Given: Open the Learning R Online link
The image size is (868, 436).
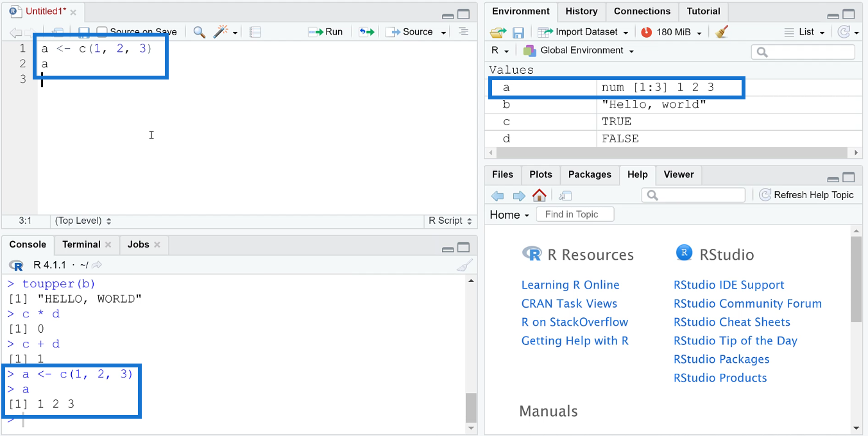Looking at the screenshot, I should pyautogui.click(x=570, y=285).
